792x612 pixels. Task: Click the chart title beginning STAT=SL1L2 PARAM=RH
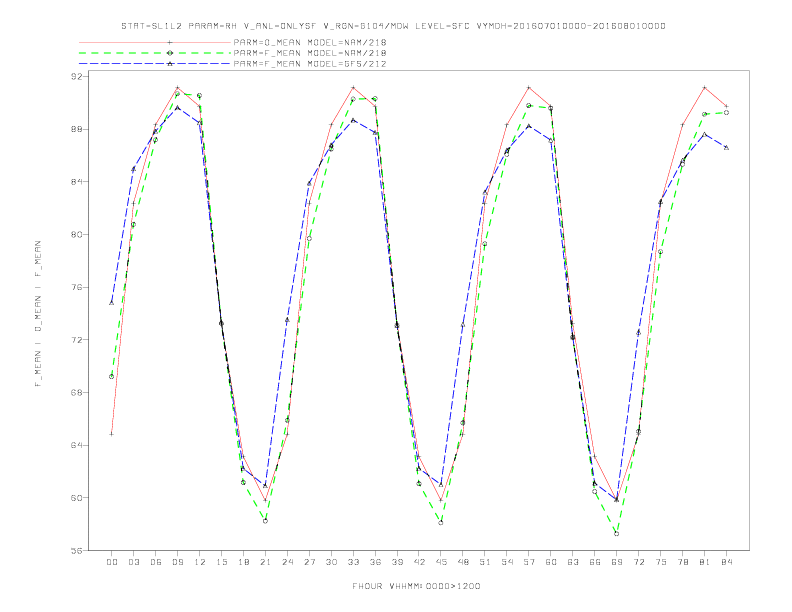[393, 26]
